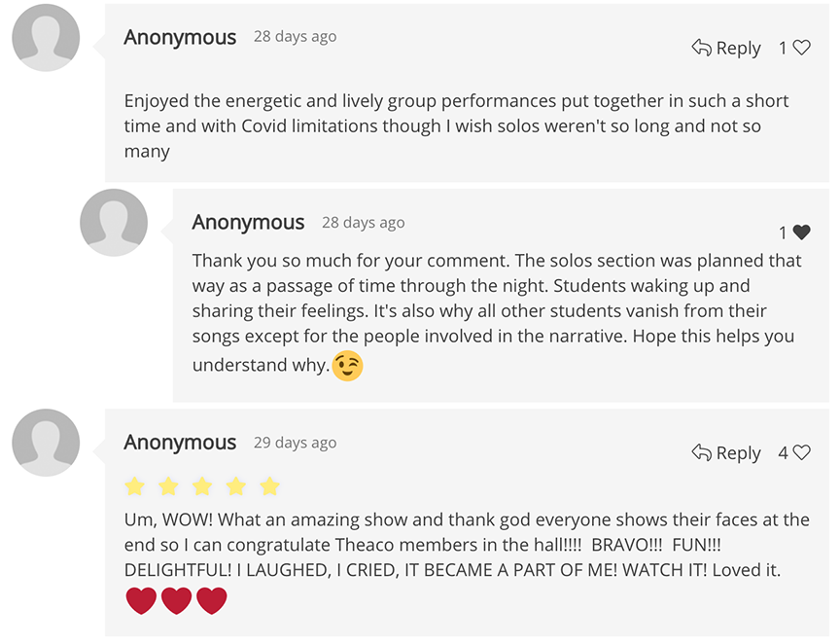The width and height of the screenshot is (840, 644).
Task: Click the 28 days ago label on the reply
Action: (363, 222)
